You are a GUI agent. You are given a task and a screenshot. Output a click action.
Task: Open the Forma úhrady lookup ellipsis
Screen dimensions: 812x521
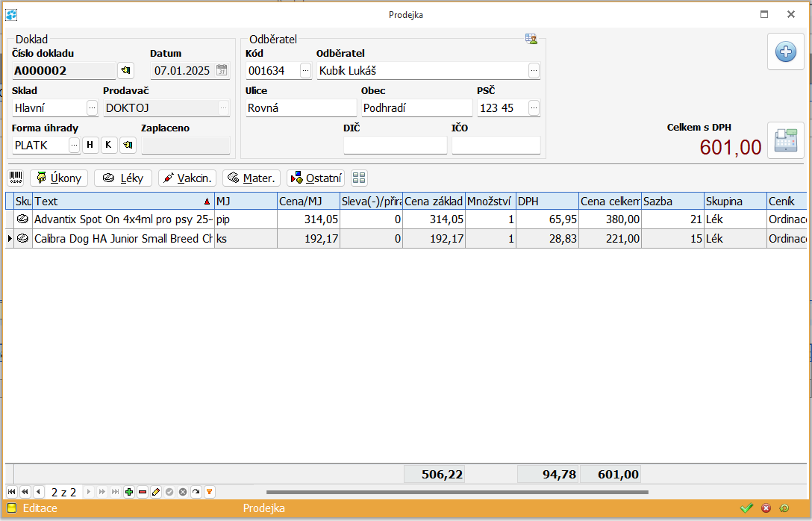tap(74, 145)
